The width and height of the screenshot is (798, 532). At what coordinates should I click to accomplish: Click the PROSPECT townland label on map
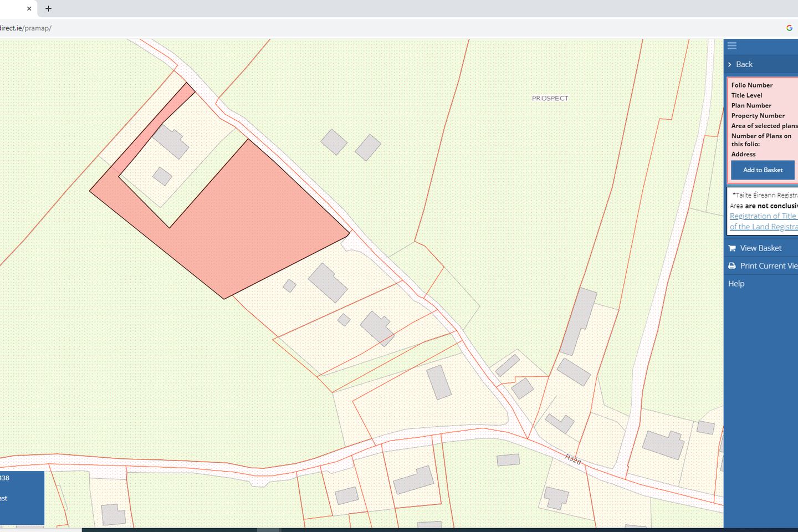[549, 98]
